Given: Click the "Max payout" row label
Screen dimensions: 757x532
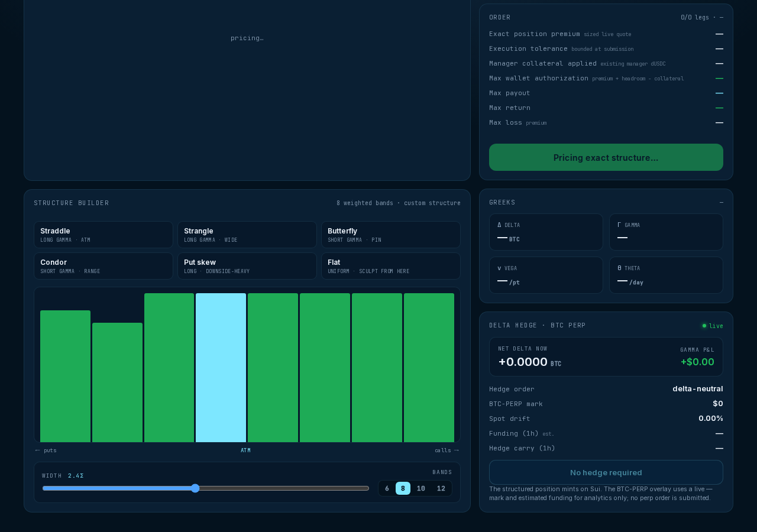Looking at the screenshot, I should 510,93.
